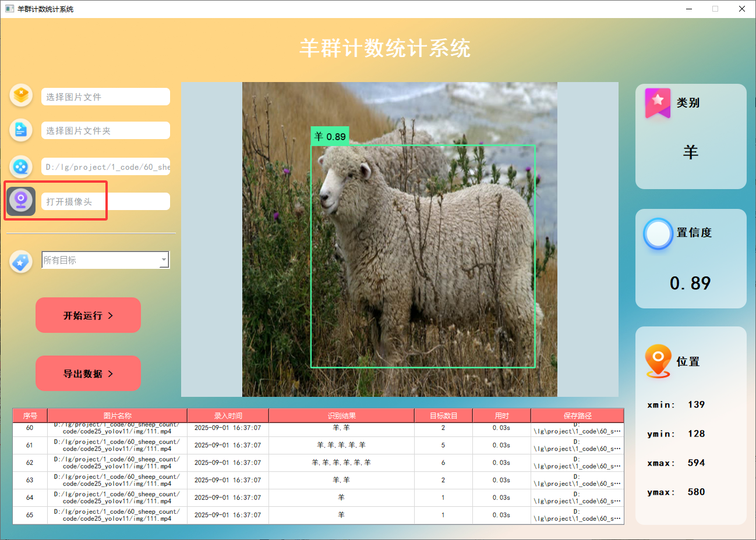Click the confidence value 0.89
Screen dimensions: 756x540
[x=690, y=283]
